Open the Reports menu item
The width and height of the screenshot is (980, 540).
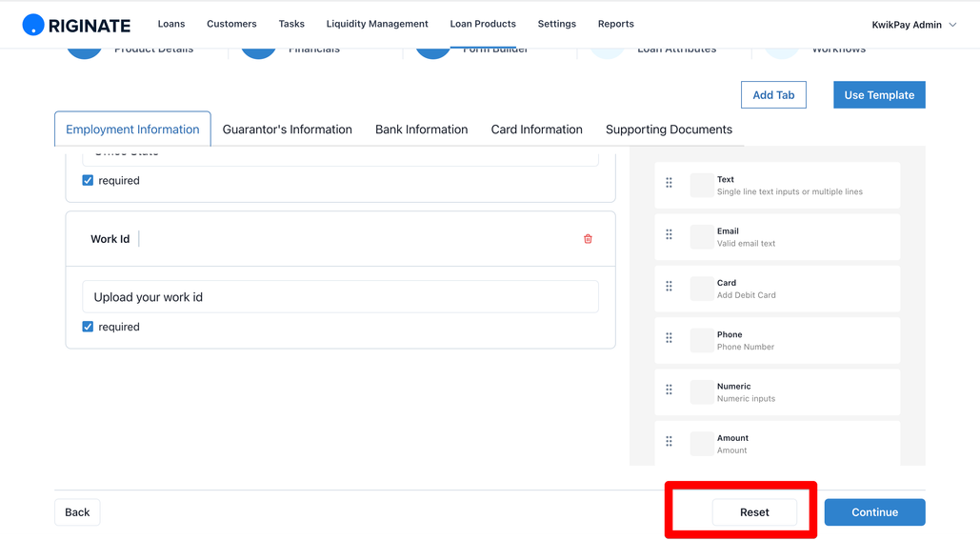click(x=615, y=24)
